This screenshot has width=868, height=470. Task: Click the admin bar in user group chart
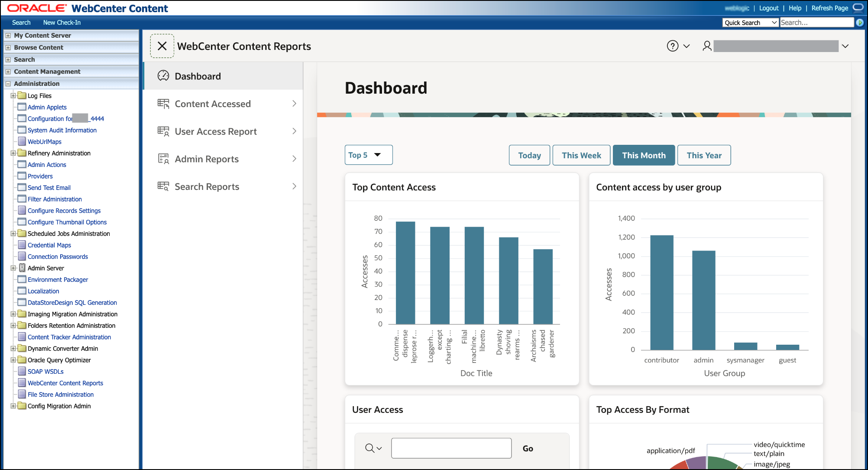click(703, 300)
